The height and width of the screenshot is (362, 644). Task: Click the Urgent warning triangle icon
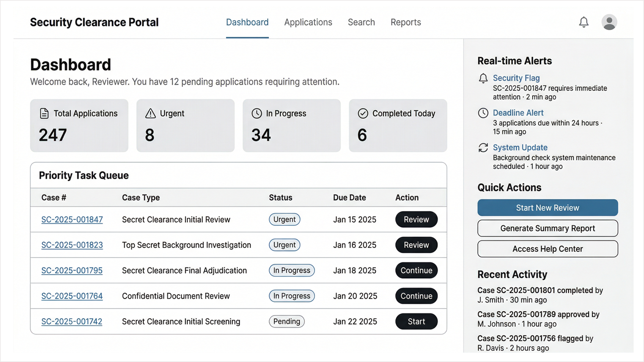[x=151, y=114]
